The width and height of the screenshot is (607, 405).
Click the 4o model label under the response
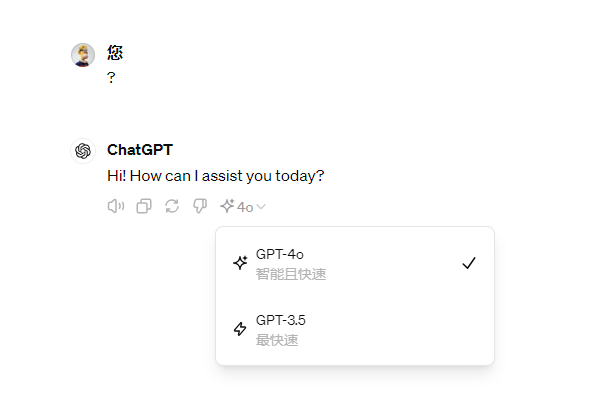click(x=245, y=208)
